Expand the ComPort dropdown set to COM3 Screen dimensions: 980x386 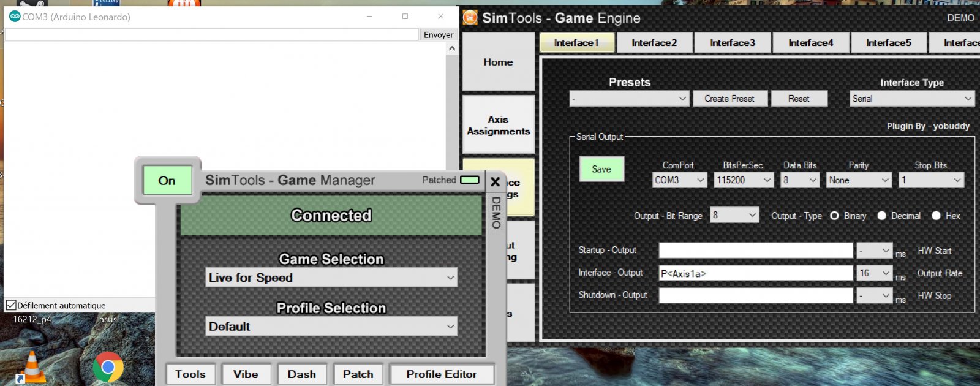(680, 180)
